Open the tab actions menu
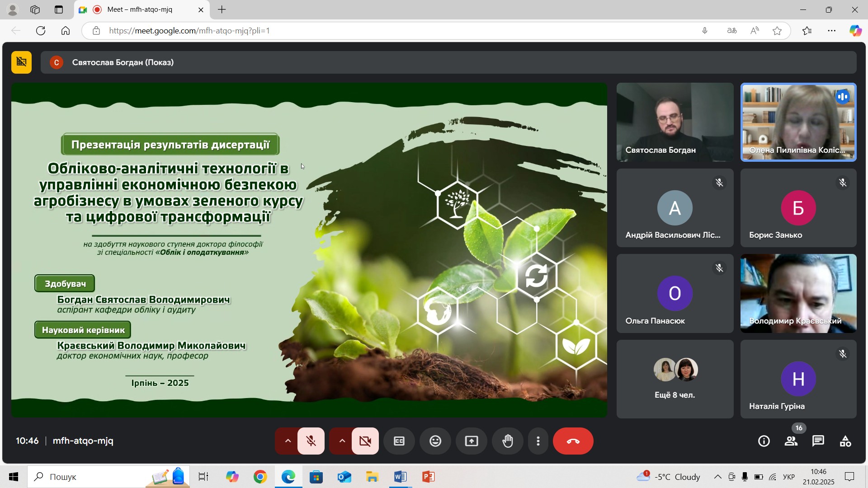The width and height of the screenshot is (868, 488). [x=59, y=9]
